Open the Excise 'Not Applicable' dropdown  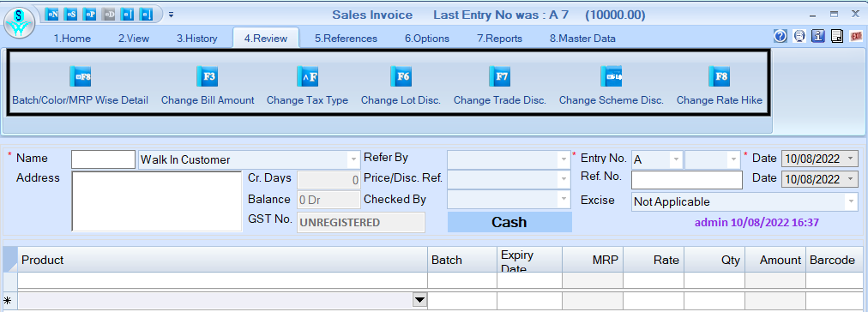852,202
